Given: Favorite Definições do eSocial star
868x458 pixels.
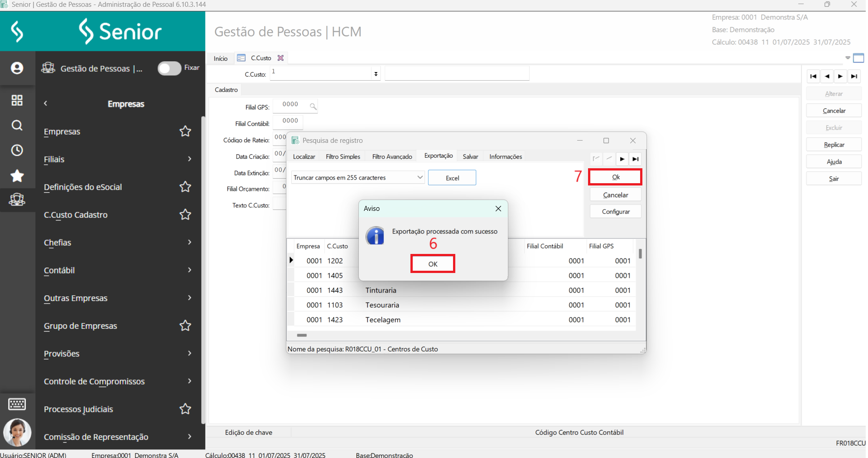Looking at the screenshot, I should [x=185, y=187].
